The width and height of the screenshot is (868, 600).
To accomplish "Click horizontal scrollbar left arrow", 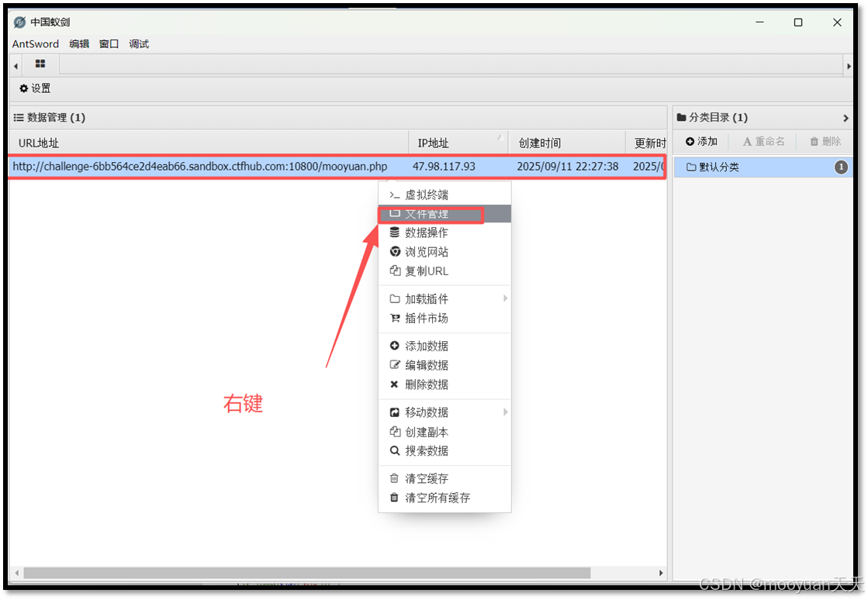I will (x=16, y=573).
